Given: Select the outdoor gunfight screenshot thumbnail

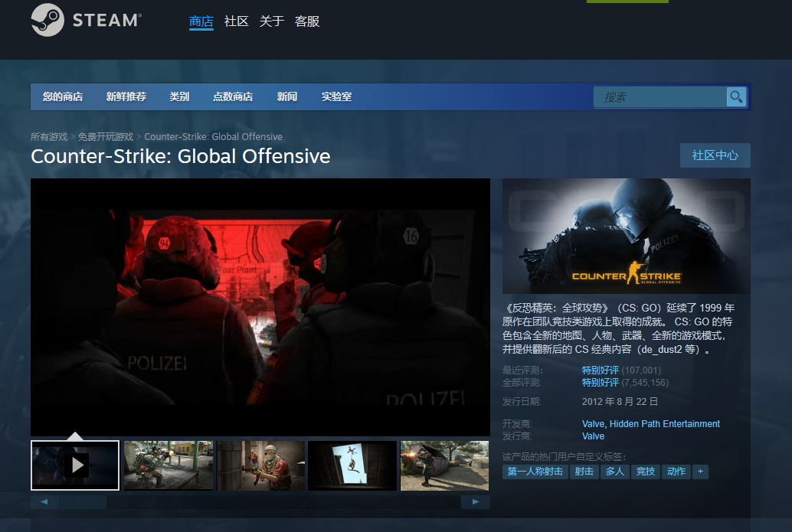Looking at the screenshot, I should (x=444, y=465).
